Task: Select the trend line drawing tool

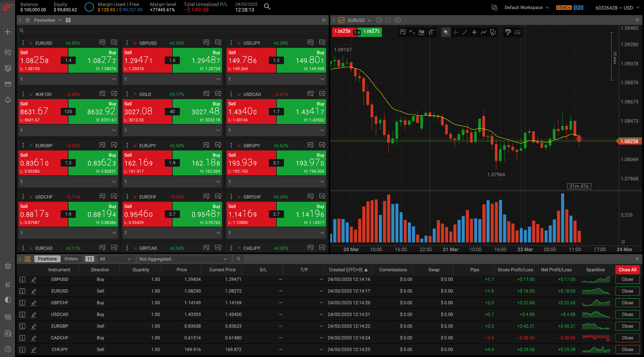Action: pos(465,32)
